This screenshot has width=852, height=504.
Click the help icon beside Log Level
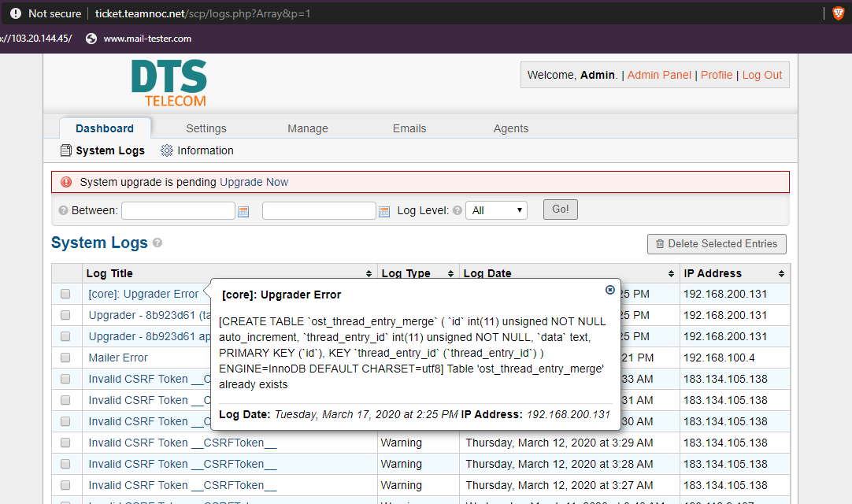(457, 211)
